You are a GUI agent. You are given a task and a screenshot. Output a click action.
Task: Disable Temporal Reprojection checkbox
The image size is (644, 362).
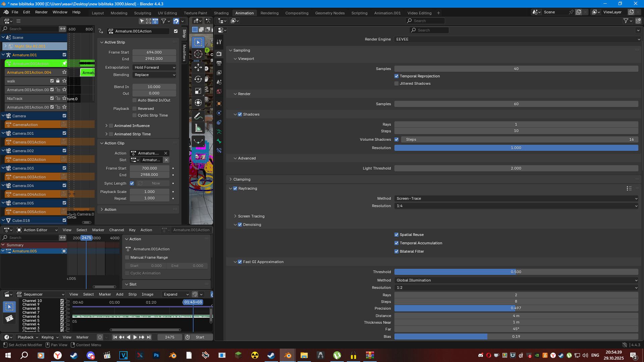click(x=396, y=76)
